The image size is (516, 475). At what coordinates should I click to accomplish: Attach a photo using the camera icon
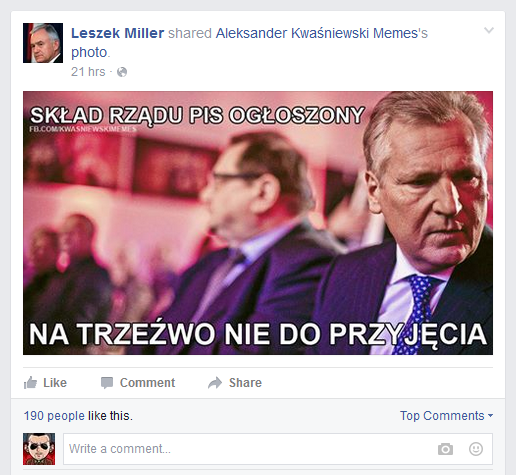pos(445,449)
